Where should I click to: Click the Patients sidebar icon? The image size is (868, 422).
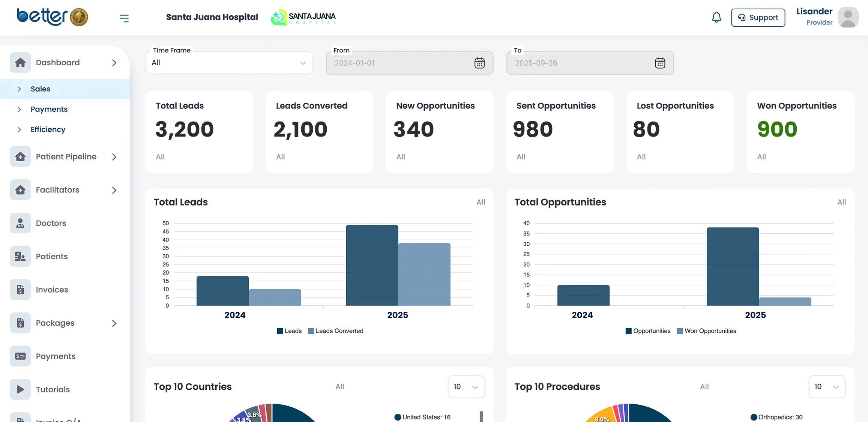[20, 256]
